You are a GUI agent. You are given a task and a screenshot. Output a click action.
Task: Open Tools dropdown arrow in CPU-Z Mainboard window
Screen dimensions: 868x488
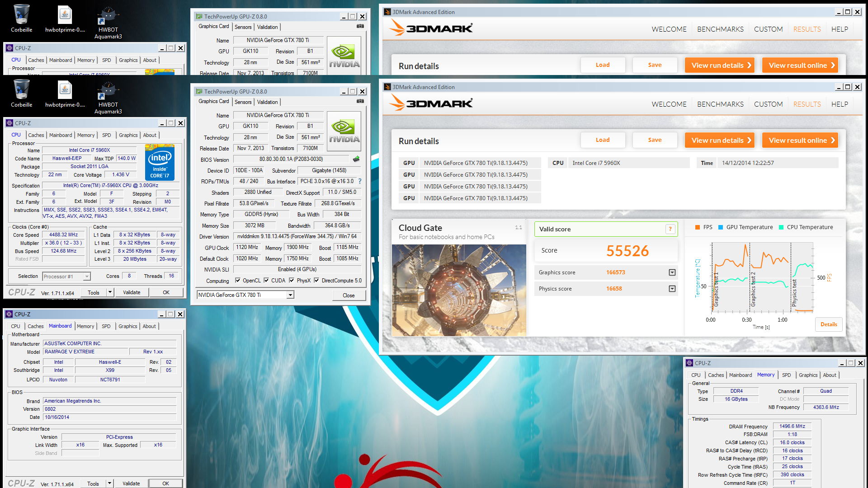[109, 483]
